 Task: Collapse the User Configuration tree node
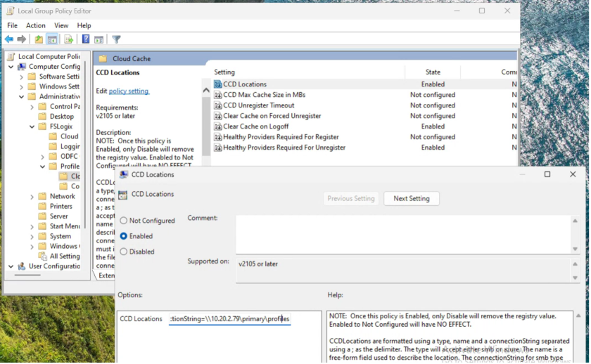click(x=11, y=266)
